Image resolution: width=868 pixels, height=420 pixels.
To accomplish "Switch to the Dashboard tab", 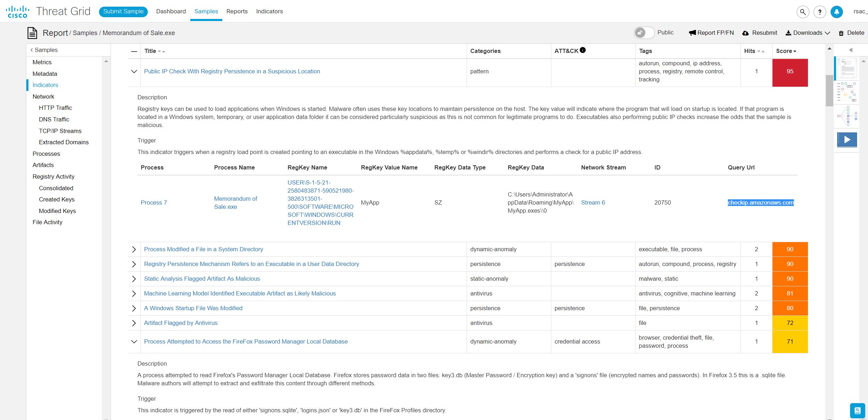I will click(x=171, y=11).
